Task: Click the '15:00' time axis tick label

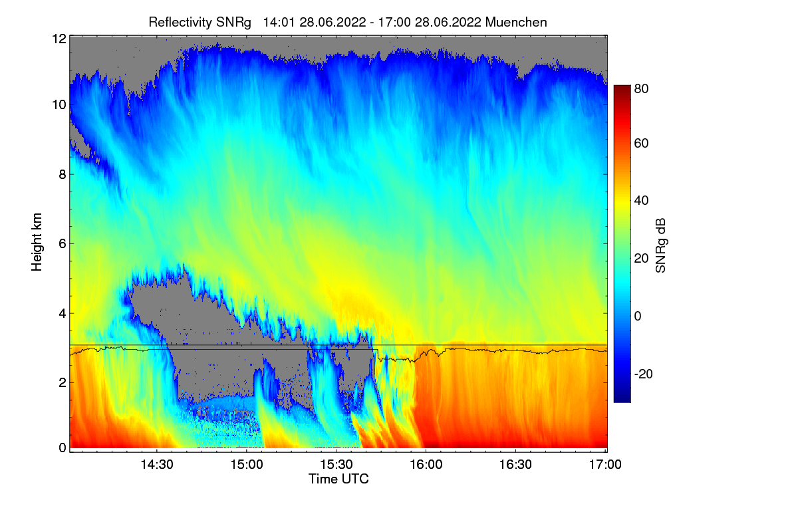Action: 246,464
